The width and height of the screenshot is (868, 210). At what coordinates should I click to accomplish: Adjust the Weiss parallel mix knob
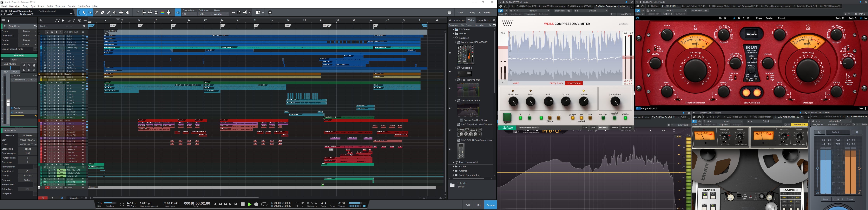tap(615, 101)
